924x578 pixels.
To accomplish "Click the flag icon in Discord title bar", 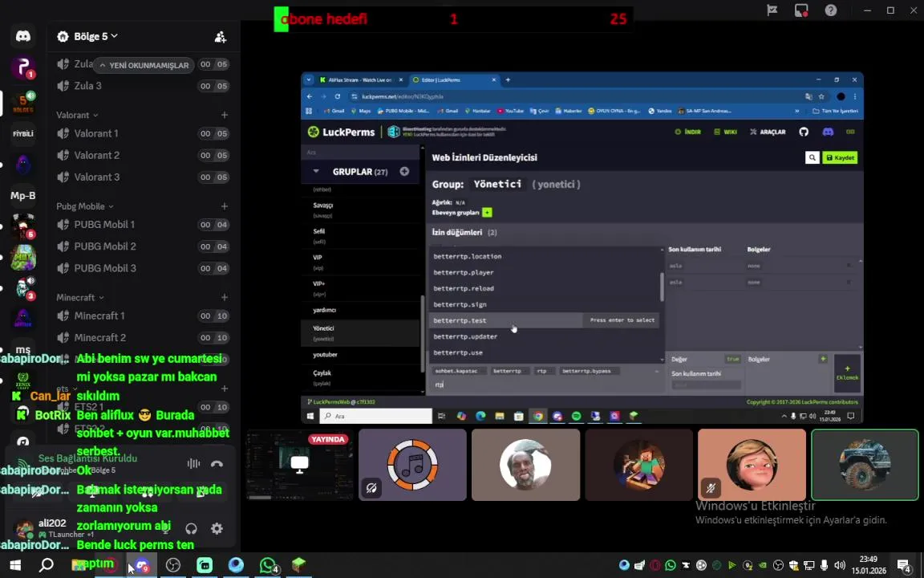I will (772, 10).
